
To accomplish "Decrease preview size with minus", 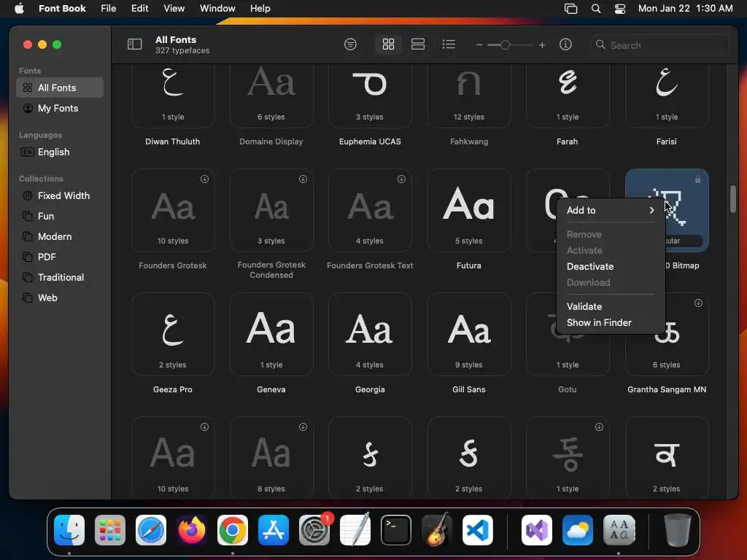I will [x=479, y=45].
